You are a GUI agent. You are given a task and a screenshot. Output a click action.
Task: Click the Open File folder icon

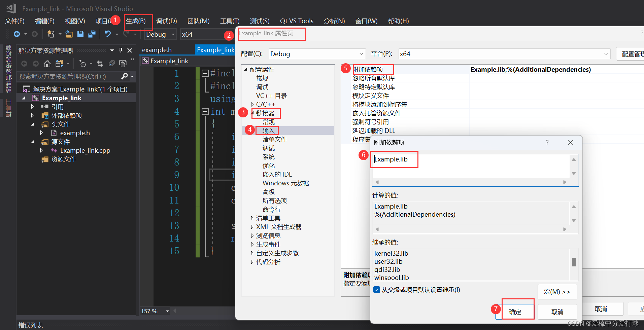click(x=69, y=34)
